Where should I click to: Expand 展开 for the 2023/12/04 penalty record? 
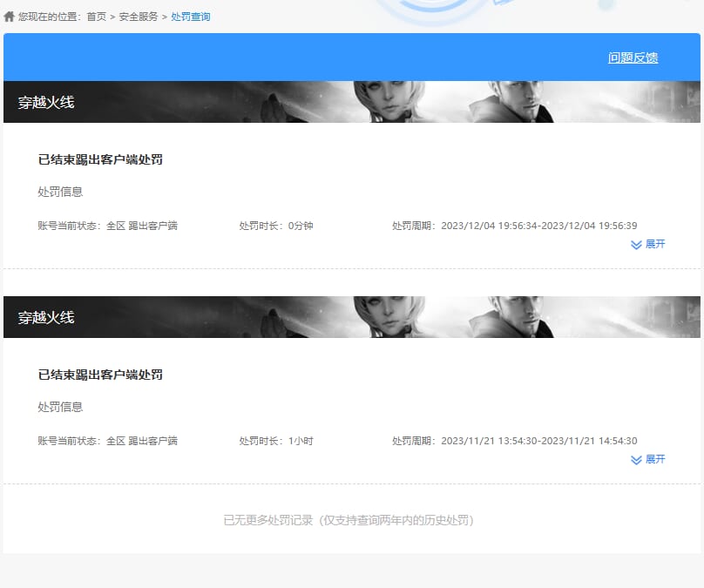click(x=648, y=244)
